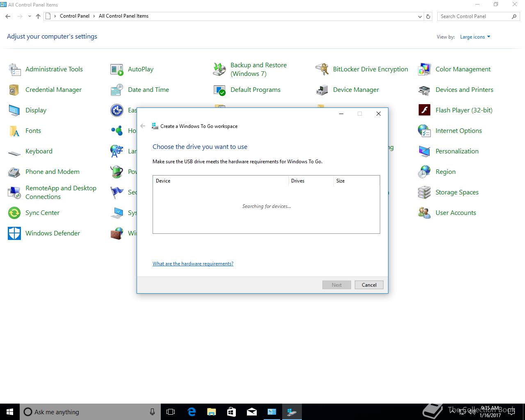Open Backup and Restore (Windows 7)
525x420 pixels.
tap(219, 69)
